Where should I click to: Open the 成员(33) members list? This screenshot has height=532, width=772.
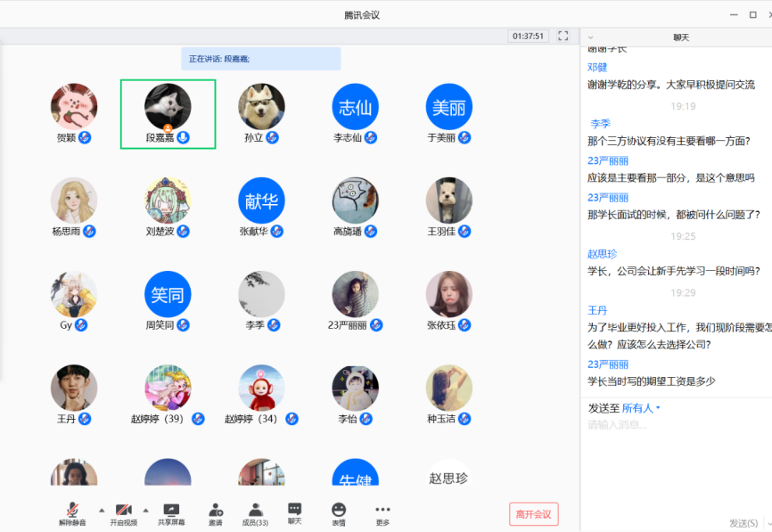click(256, 510)
